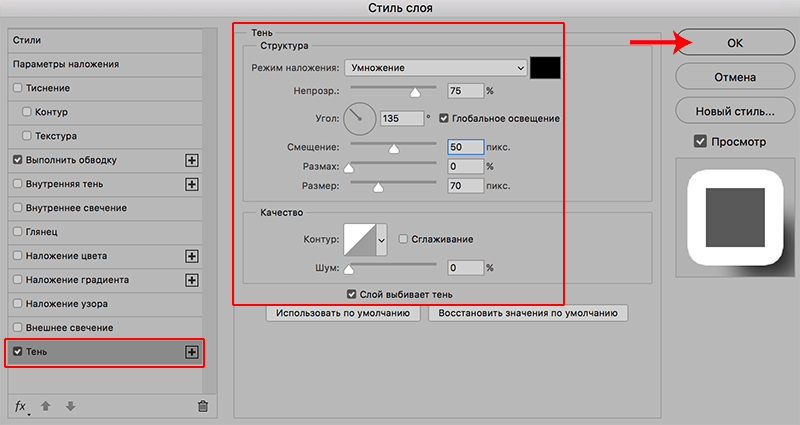This screenshot has width=800, height=425.
Task: Click plus icon beside Внутренняя тень
Action: (193, 184)
